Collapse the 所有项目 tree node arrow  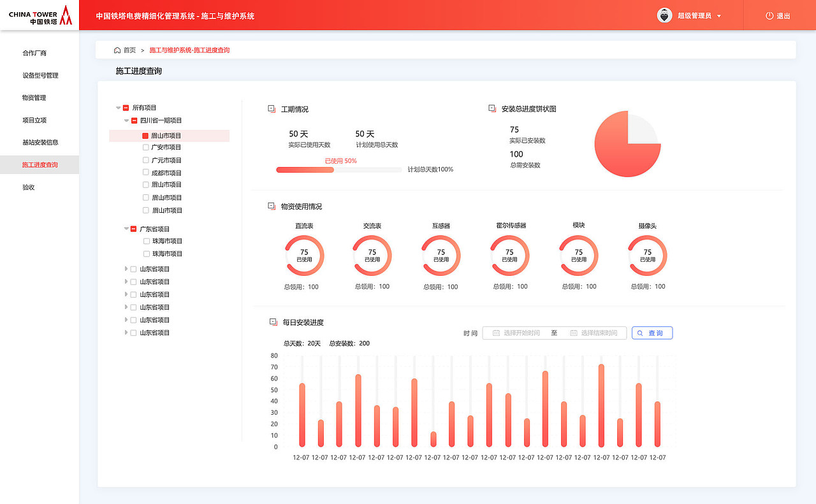tap(119, 108)
